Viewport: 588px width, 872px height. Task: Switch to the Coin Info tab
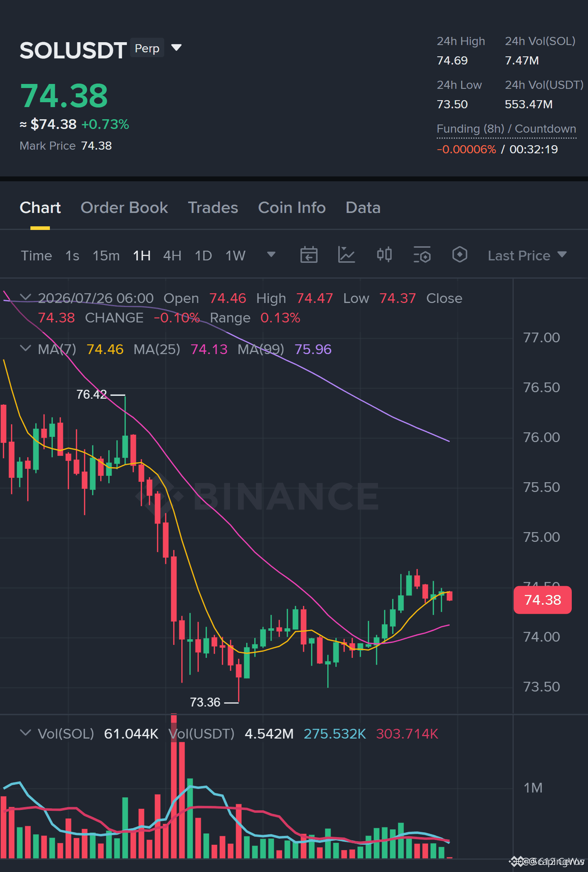click(x=292, y=208)
